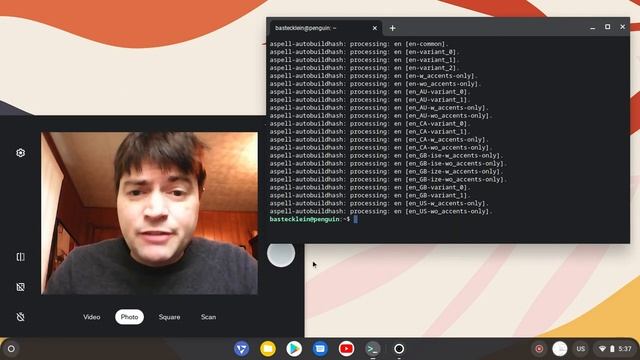The width and height of the screenshot is (640, 360).
Task: Launch YouTube from the shelf
Action: (346, 349)
